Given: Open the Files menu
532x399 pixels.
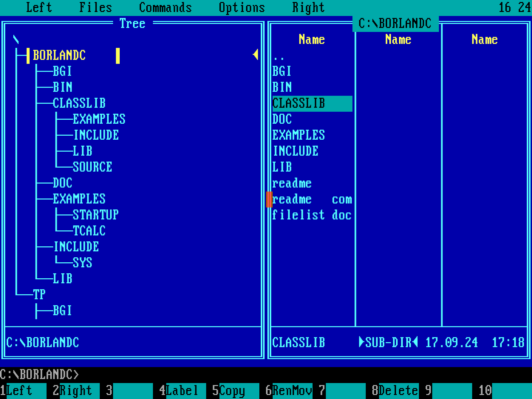Looking at the screenshot, I should [96, 7].
